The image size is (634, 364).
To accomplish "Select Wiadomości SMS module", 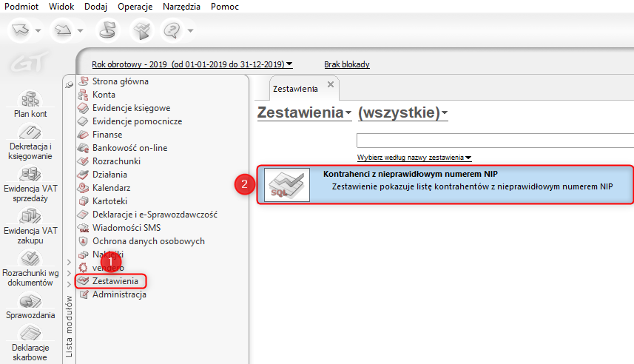I will [x=127, y=228].
